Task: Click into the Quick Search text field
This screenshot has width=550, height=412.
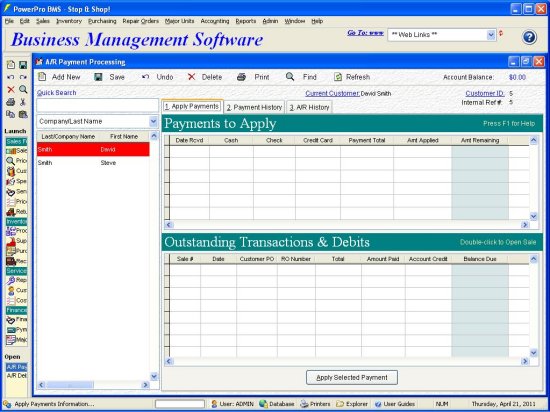Action: tap(98, 105)
